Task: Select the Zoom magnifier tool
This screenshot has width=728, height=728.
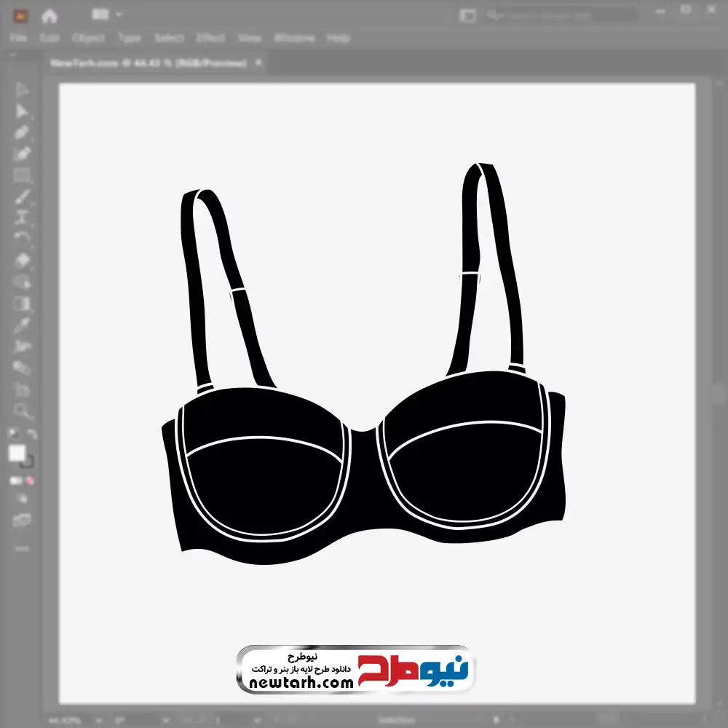Action: [23, 411]
